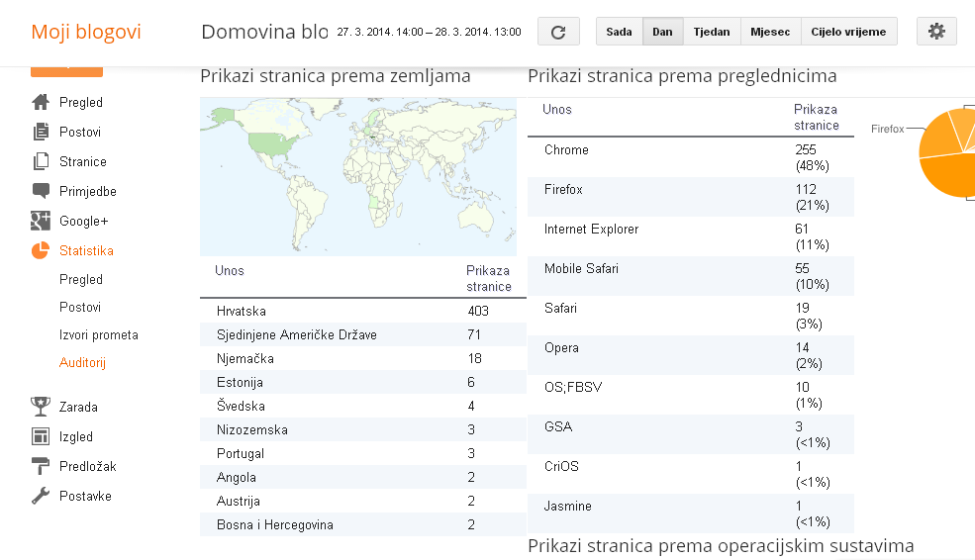Click Prikazi stranica prema operacijskim sustavima heading
This screenshot has width=975, height=560.
click(x=721, y=546)
